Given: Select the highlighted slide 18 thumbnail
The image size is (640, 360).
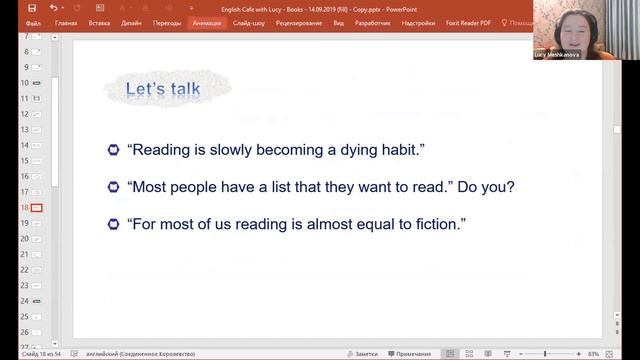Looking at the screenshot, I should [36, 208].
